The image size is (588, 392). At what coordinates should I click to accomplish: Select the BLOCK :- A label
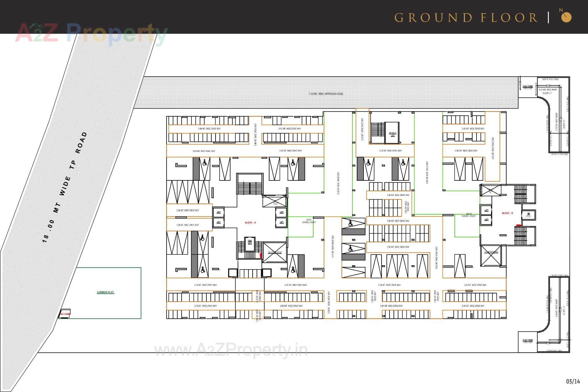251,223
